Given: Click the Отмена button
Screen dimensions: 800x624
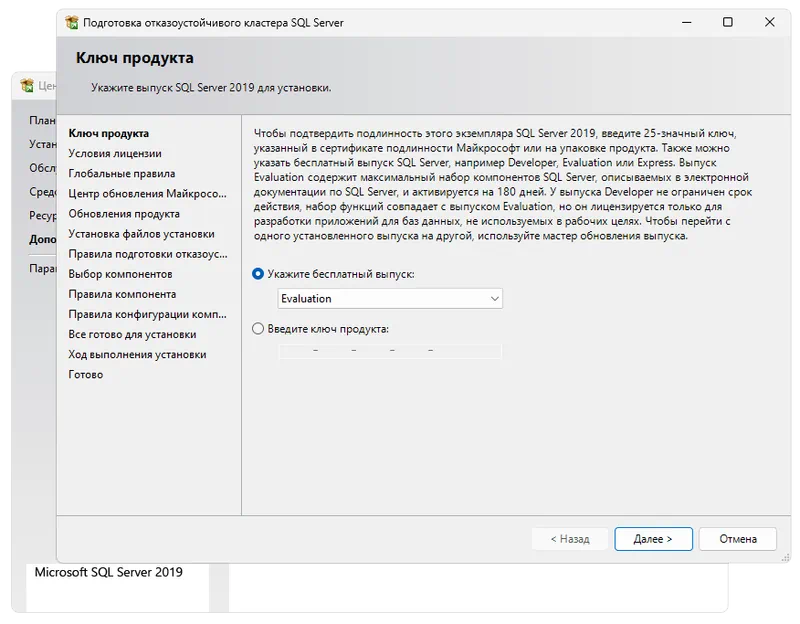Looking at the screenshot, I should click(x=738, y=539).
